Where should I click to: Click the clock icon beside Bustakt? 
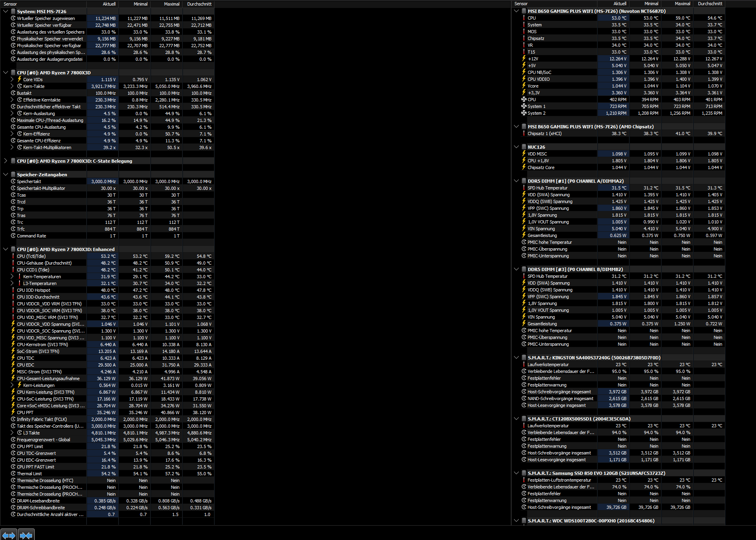tap(13, 93)
